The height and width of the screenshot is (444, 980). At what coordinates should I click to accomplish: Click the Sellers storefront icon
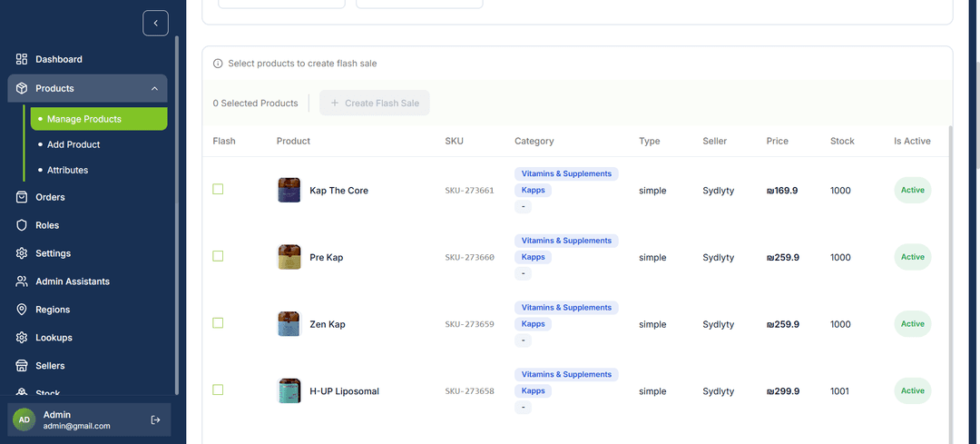[22, 366]
